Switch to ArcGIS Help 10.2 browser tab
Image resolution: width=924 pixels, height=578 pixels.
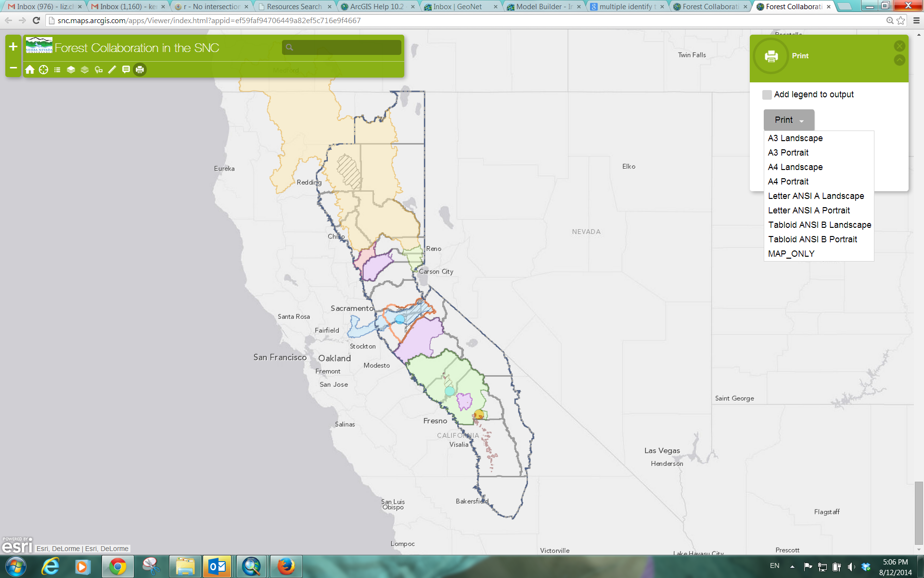376,7
